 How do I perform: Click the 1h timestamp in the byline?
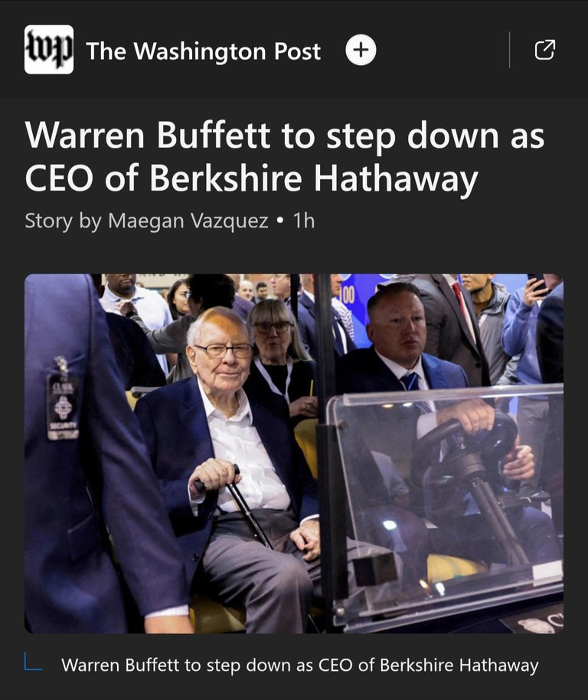304,221
